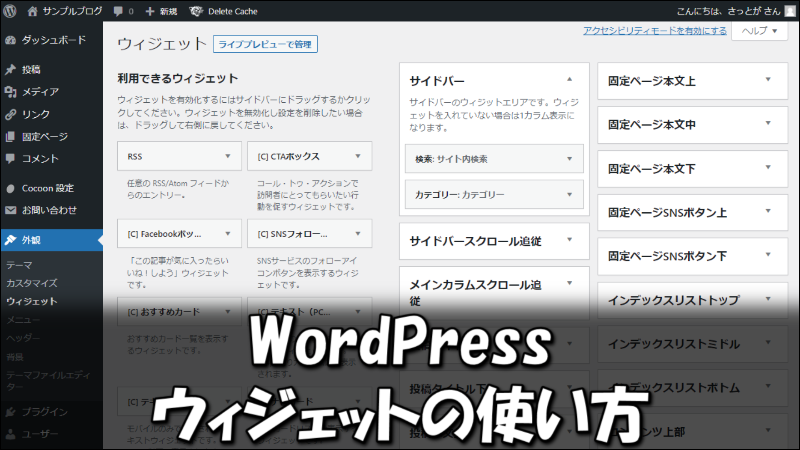Open Cocoon 設定 in the sidebar
800x450 pixels.
(47, 188)
